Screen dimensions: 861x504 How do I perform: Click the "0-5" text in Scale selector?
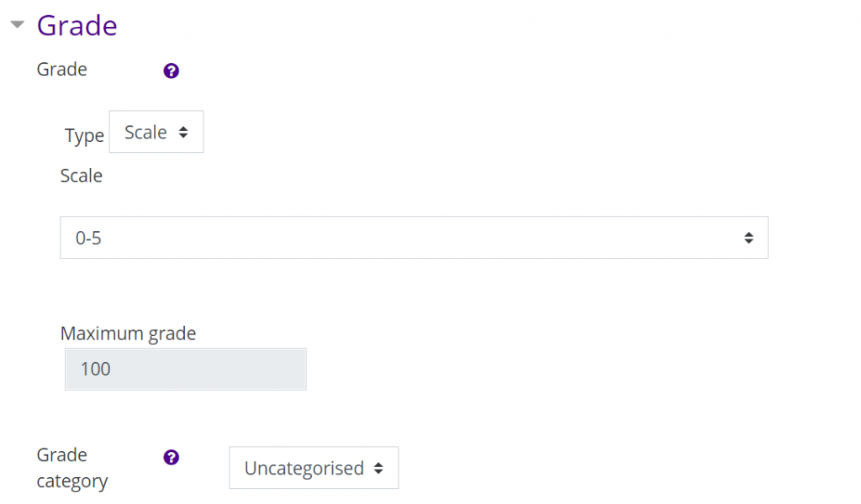coord(88,239)
